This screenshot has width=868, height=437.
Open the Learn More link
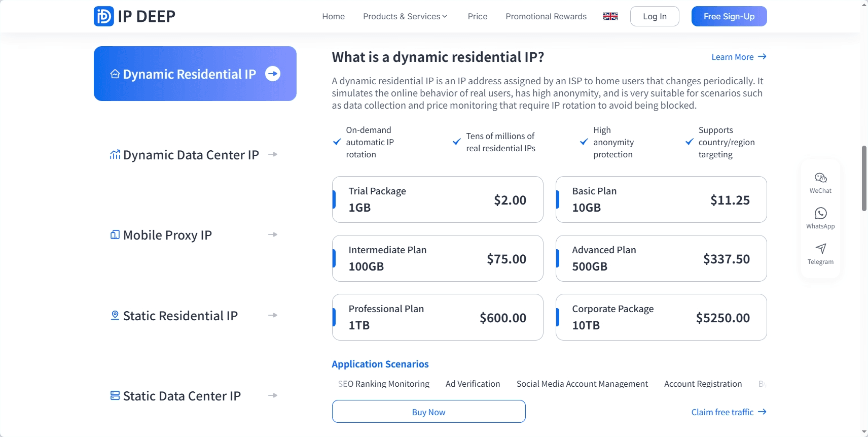pyautogui.click(x=738, y=57)
